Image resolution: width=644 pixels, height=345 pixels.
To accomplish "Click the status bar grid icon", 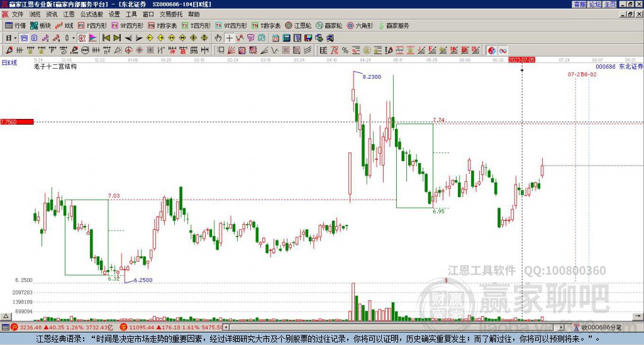I will [5, 327].
